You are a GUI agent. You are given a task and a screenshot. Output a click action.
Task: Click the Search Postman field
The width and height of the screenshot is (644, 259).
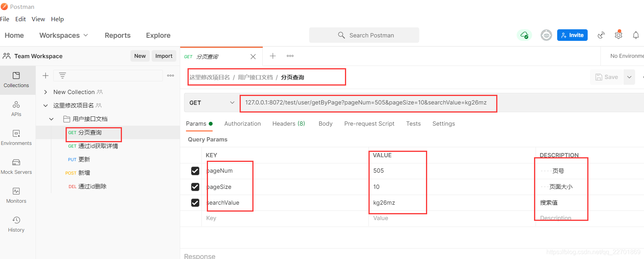point(364,35)
